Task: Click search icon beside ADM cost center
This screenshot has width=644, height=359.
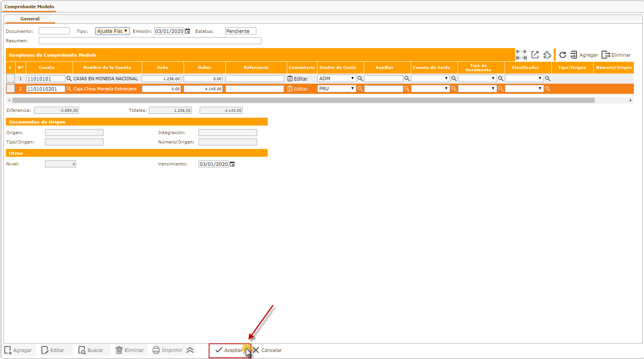Action: pos(360,79)
